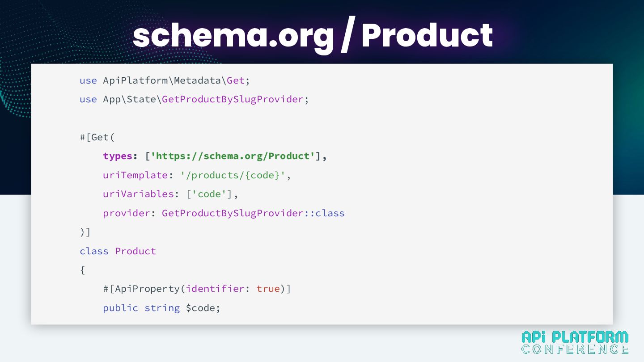Click the 'https://schema.org/Product' string

click(233, 156)
